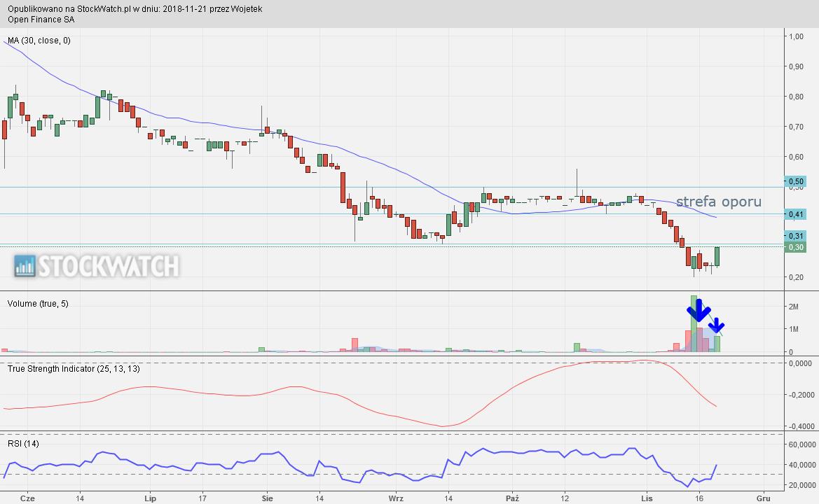The width and height of the screenshot is (819, 504).
Task: Click the 16 date label in November
Action: click(699, 498)
